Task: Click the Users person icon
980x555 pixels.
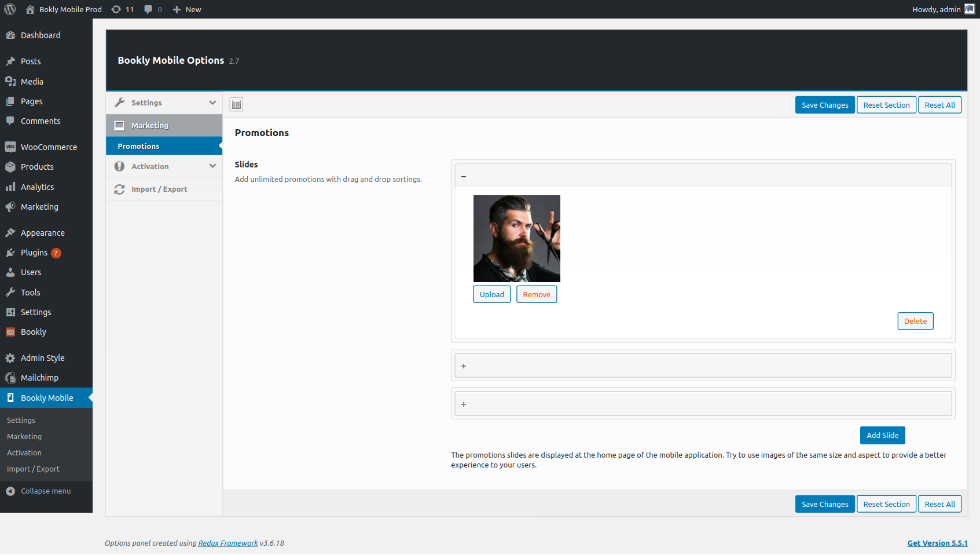Action: (x=10, y=272)
